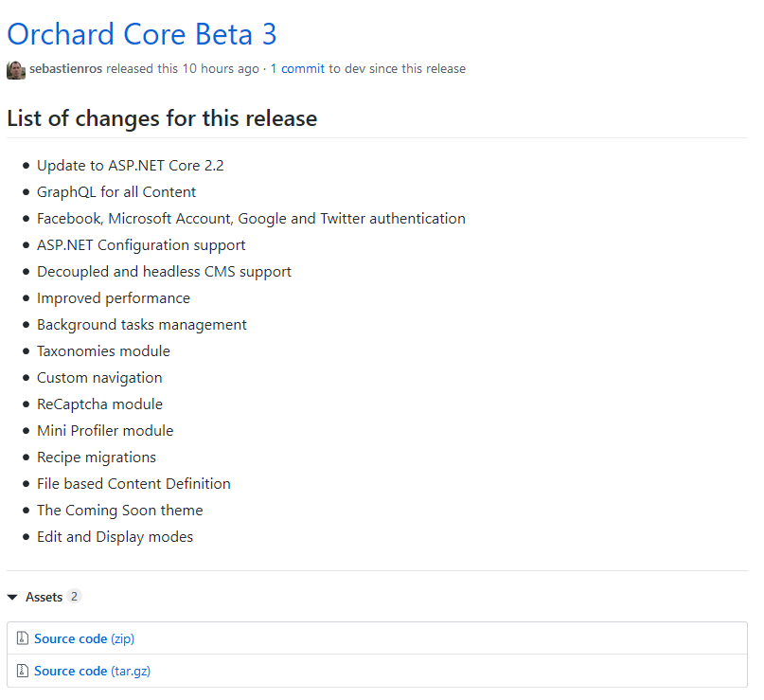Click the Assets count badge showing 2
764x700 pixels.
74,596
